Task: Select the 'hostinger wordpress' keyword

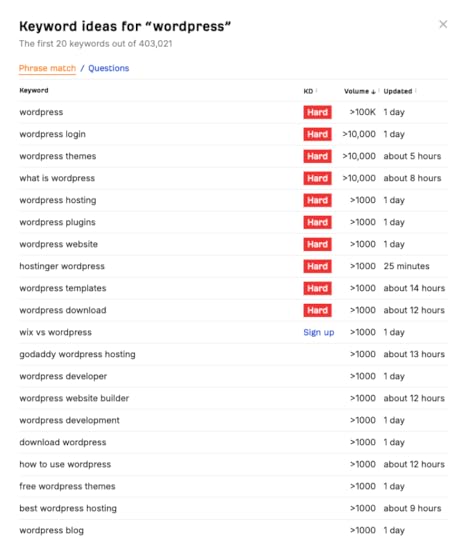Action: pyautogui.click(x=62, y=266)
